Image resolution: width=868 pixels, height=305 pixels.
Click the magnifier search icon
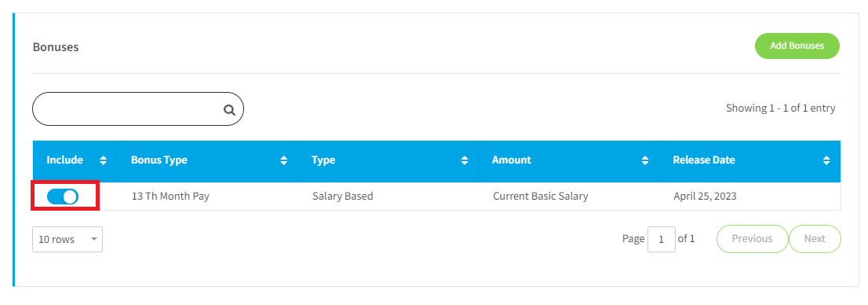point(229,109)
